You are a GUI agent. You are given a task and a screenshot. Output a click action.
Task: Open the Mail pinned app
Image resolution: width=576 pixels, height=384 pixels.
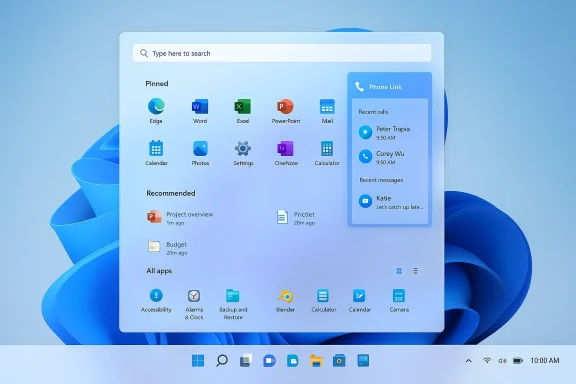(327, 111)
